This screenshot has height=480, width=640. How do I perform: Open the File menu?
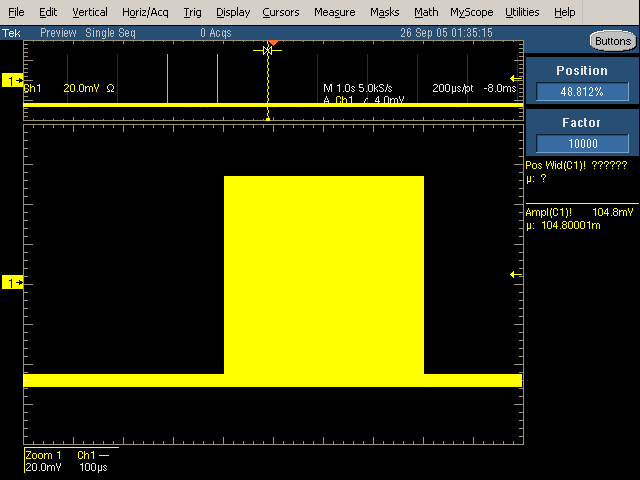pyautogui.click(x=16, y=12)
